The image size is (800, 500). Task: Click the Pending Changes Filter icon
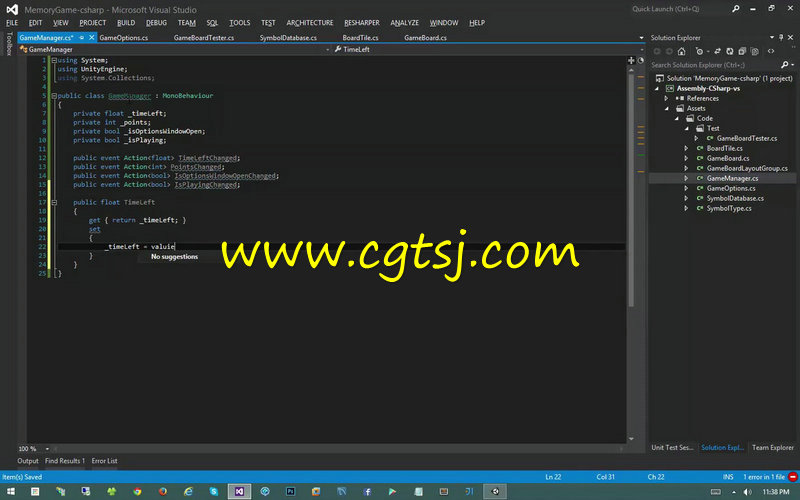[x=699, y=51]
